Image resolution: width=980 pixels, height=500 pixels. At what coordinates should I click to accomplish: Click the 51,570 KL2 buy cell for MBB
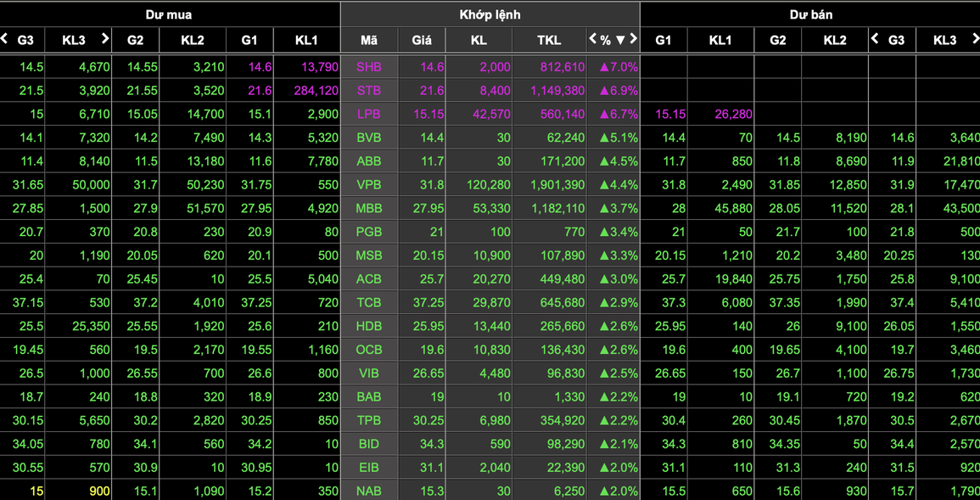(x=205, y=208)
